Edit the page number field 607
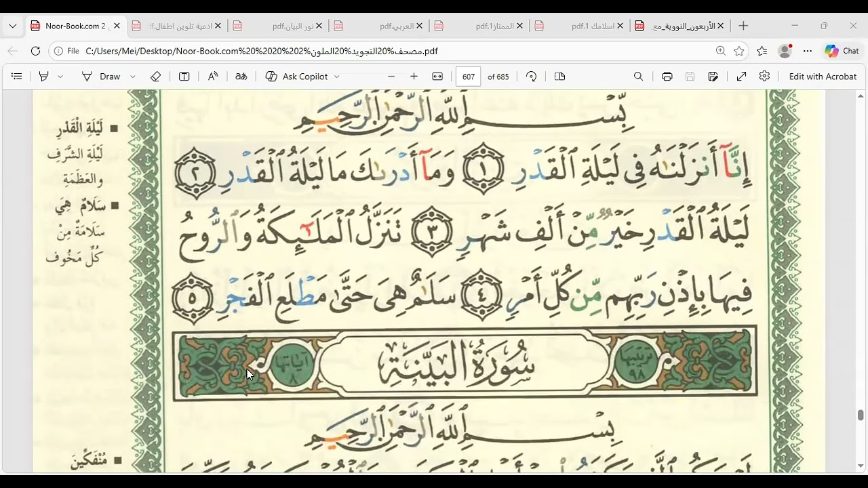 tap(469, 77)
